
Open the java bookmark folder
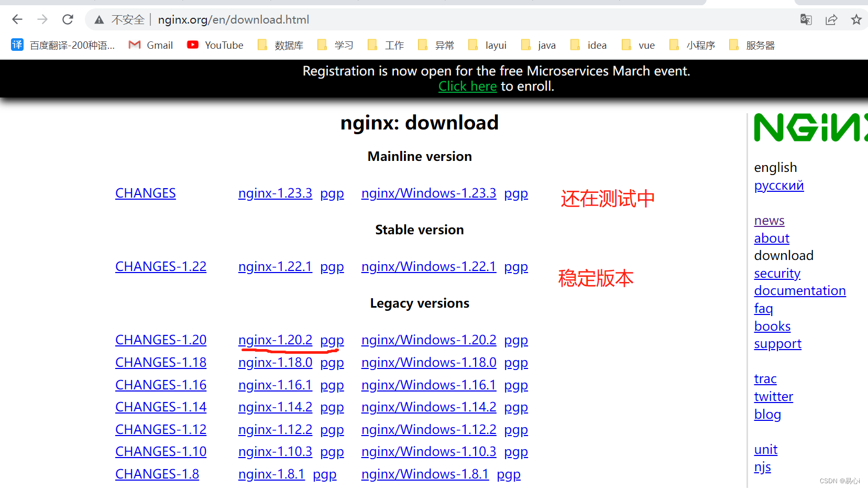point(539,45)
